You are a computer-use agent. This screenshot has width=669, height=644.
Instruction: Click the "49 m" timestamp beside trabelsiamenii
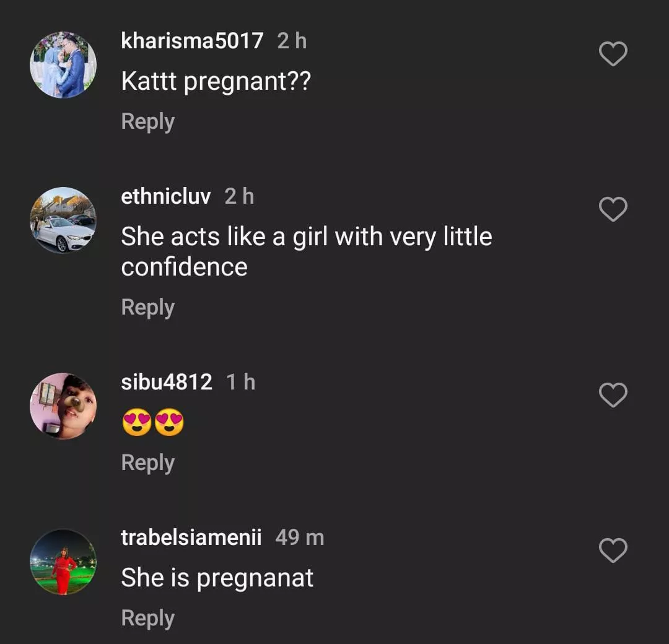click(300, 537)
